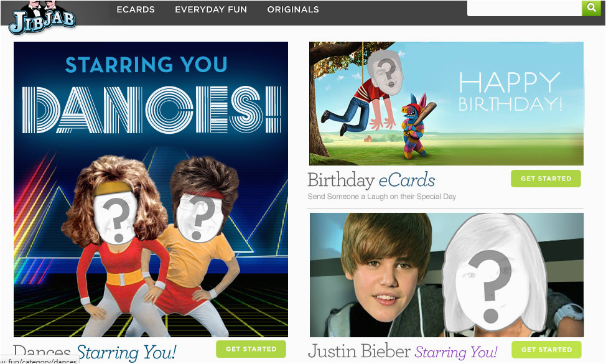Viewport: 606px width, 364px height.
Task: Click Get Started for Justin Bieber
Action: coord(546,350)
